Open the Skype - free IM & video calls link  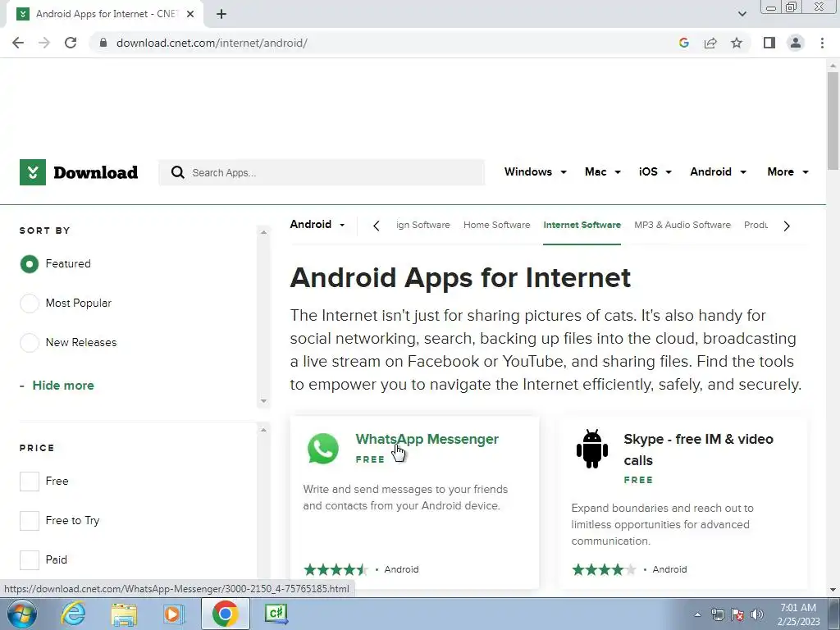click(699, 450)
